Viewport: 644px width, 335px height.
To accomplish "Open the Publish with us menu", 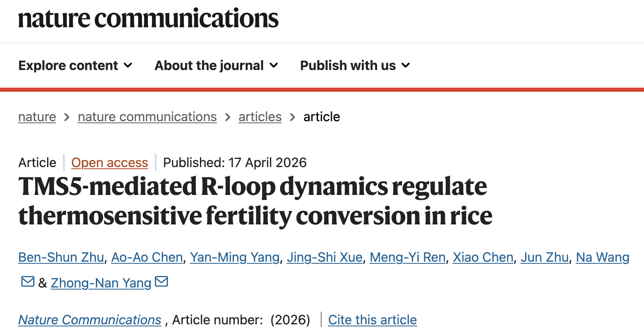I will pos(355,66).
